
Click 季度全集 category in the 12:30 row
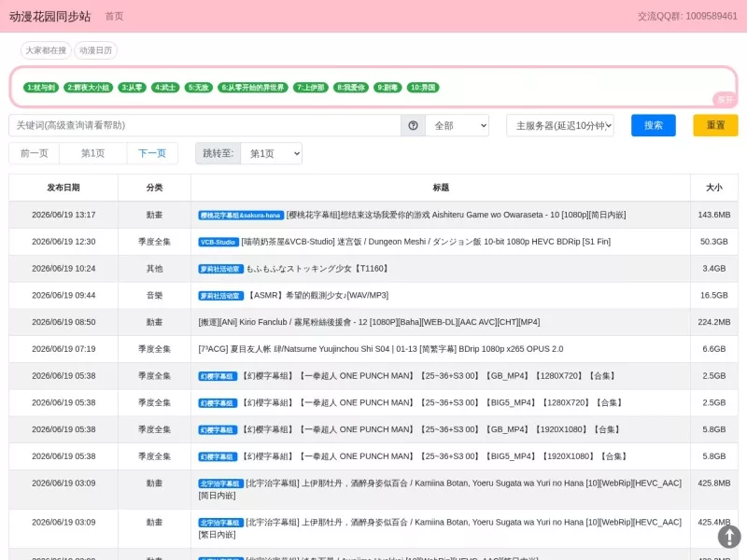(x=154, y=242)
